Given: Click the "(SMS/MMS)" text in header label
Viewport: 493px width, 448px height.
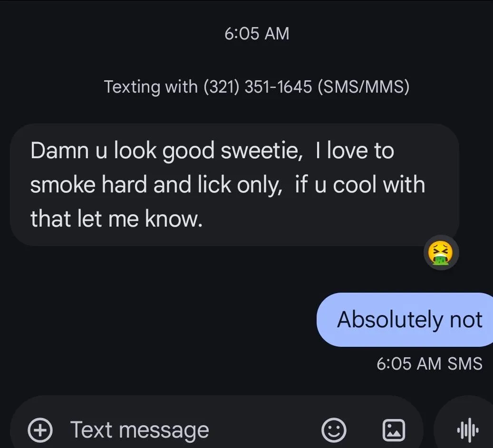Looking at the screenshot, I should pyautogui.click(x=363, y=87).
